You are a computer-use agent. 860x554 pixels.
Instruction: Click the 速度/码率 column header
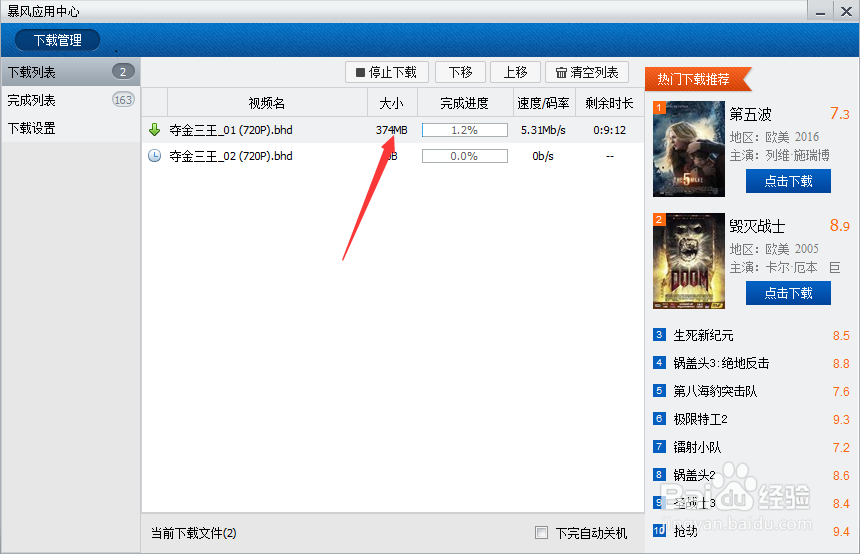[x=544, y=103]
